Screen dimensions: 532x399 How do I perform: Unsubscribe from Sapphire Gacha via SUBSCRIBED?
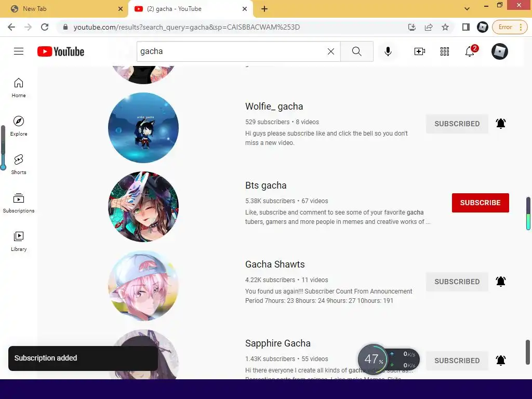[x=457, y=361]
